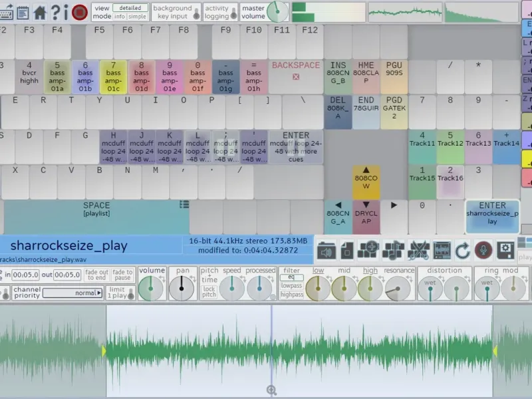Click the reset arrows beside the pan knob

tap(193, 279)
